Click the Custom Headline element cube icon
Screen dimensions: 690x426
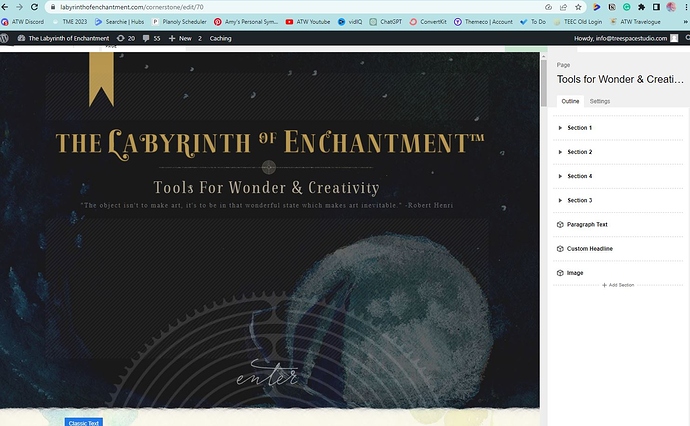(560, 249)
